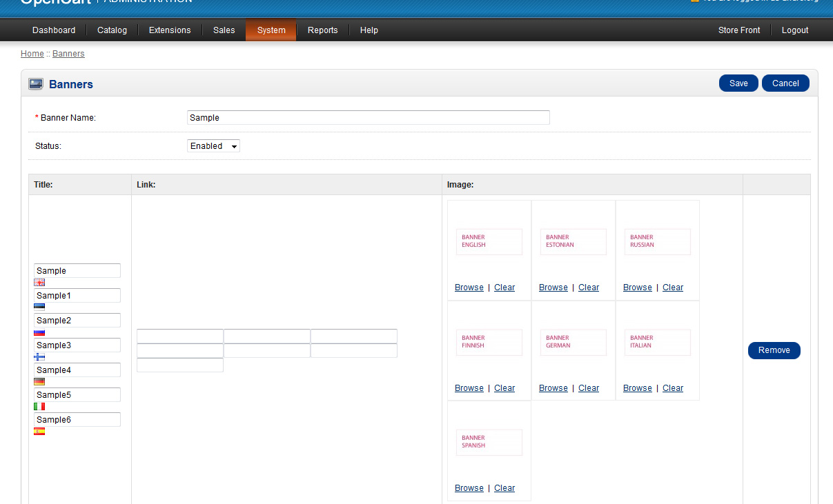Click the Status: label
Image resolution: width=833 pixels, height=504 pixels.
[x=48, y=146]
